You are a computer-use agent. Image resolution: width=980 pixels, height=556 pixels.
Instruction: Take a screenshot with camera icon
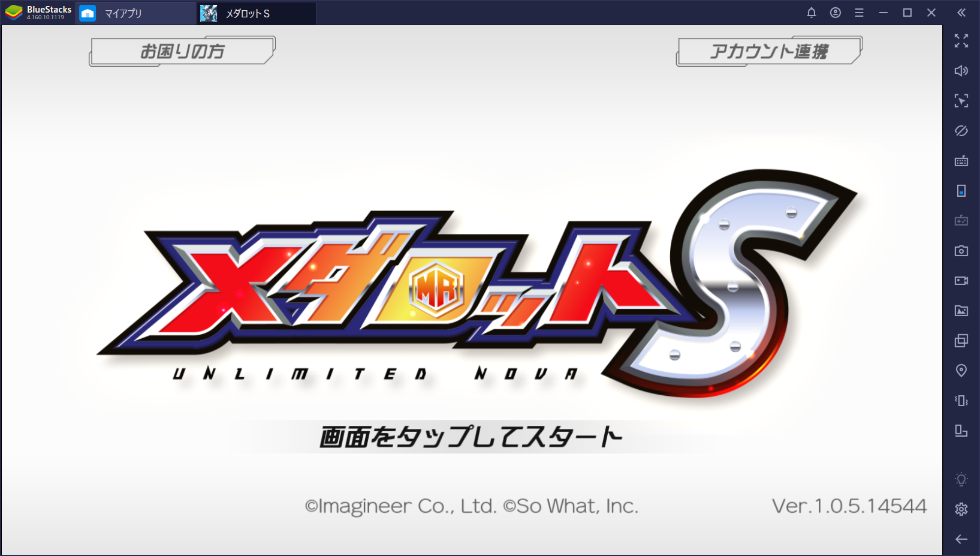pyautogui.click(x=961, y=251)
